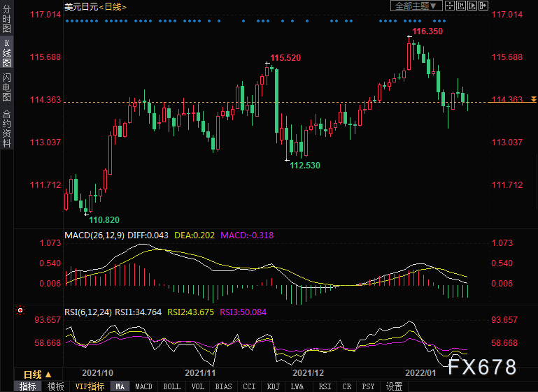Toggle the MA indicator overlay
538x392 pixels.
pyautogui.click(x=120, y=386)
